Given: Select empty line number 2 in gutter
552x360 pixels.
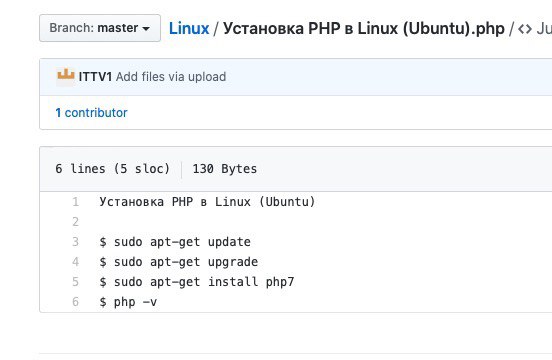Looking at the screenshot, I should (75, 222).
